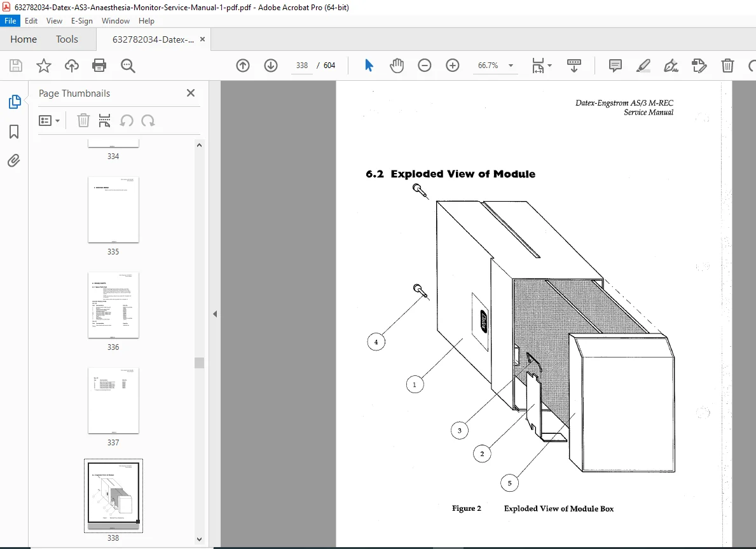
Task: Open the 66.7% zoom level dropdown
Action: click(495, 65)
